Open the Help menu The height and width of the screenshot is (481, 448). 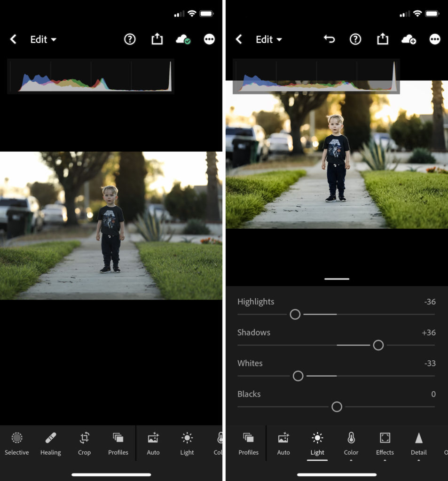coord(356,39)
